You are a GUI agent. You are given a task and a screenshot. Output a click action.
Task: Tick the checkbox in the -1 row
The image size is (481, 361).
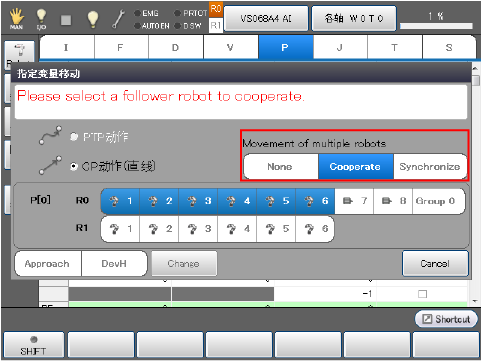422,294
